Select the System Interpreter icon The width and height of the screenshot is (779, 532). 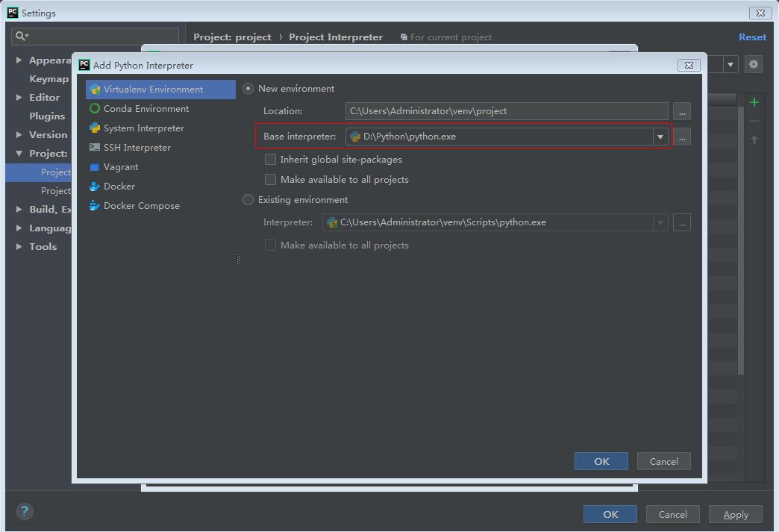click(x=95, y=128)
